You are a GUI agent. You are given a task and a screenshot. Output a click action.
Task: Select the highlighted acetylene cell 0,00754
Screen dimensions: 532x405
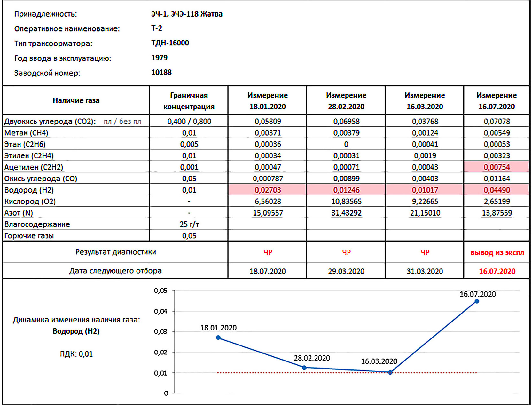coord(497,167)
